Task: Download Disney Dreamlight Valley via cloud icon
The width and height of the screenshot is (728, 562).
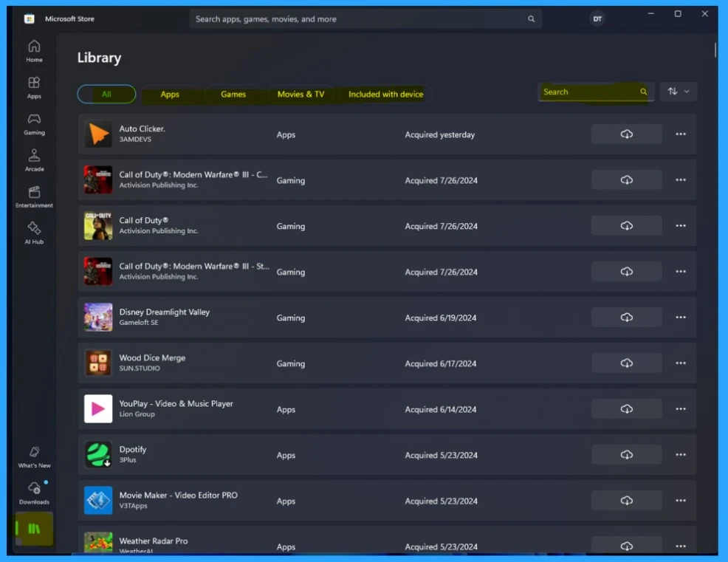Action: click(x=626, y=318)
